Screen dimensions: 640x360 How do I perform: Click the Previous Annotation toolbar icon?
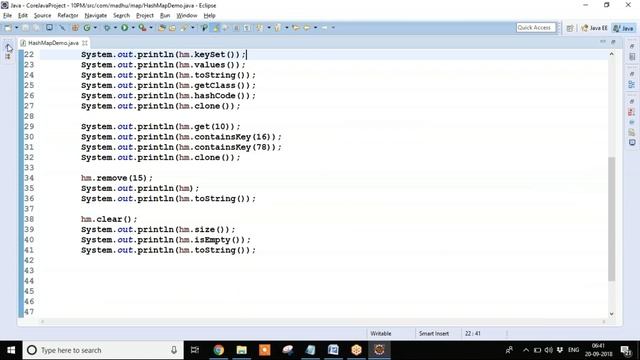[x=278, y=28]
